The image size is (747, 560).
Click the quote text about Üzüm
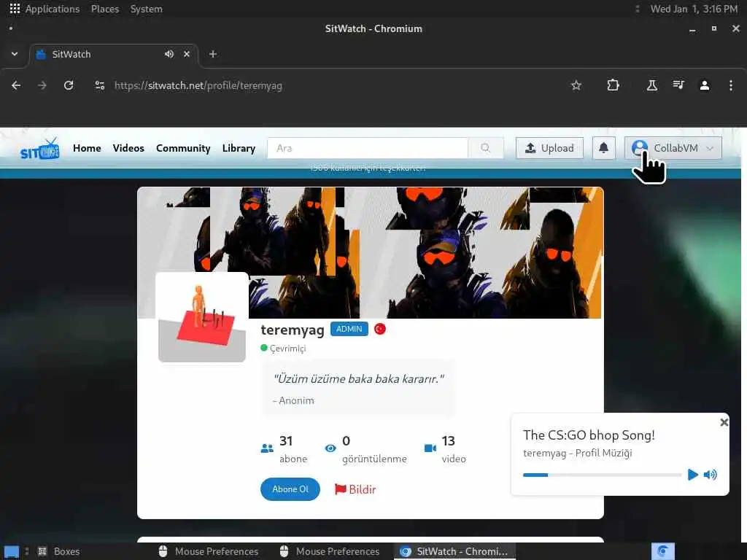358,379
